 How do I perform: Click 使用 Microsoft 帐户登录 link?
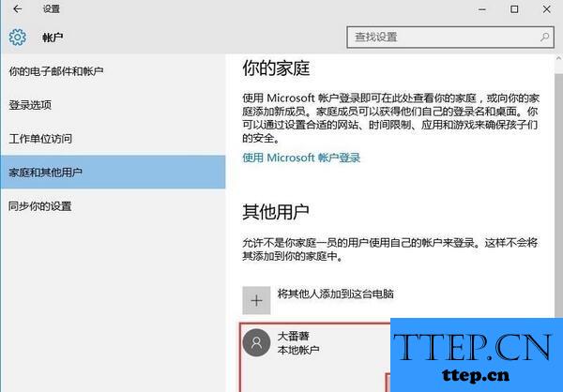coord(301,158)
